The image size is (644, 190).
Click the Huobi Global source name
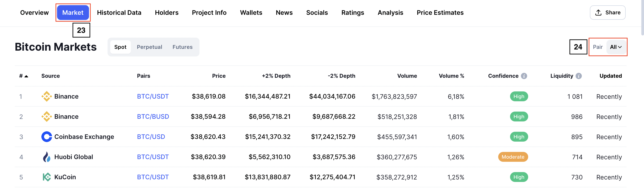(74, 157)
